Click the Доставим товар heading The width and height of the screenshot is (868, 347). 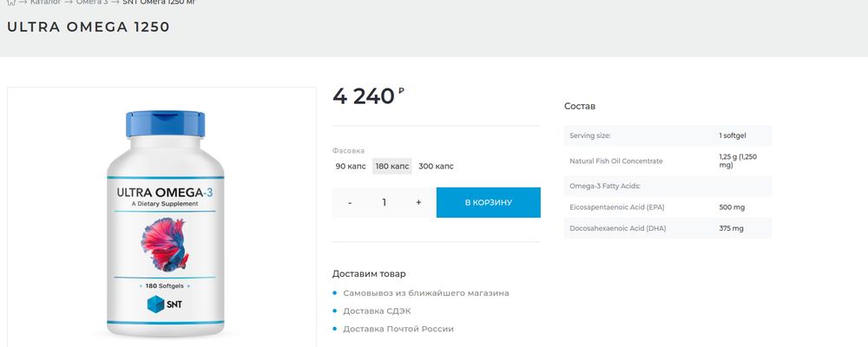click(369, 273)
